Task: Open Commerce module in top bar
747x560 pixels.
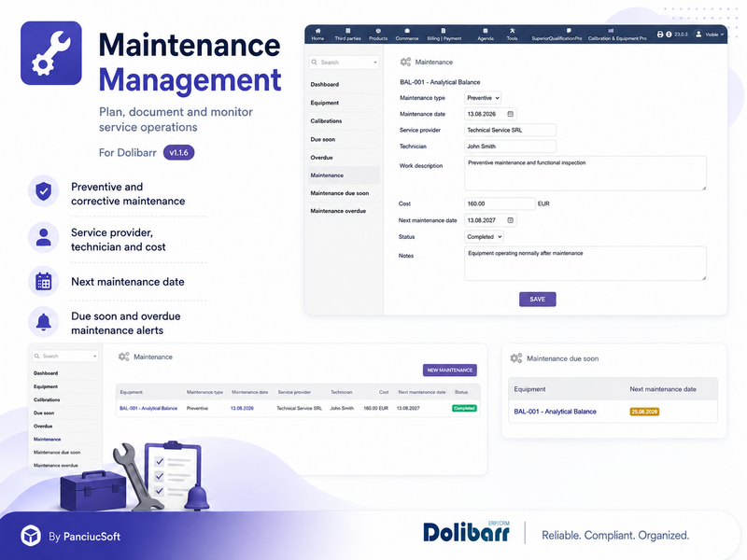Action: pyautogui.click(x=407, y=35)
